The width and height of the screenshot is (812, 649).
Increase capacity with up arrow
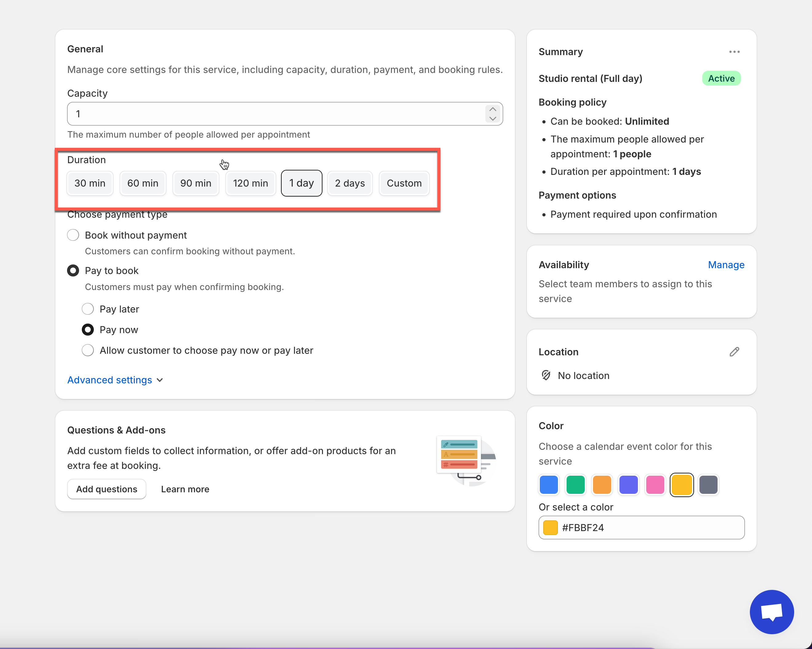click(492, 109)
